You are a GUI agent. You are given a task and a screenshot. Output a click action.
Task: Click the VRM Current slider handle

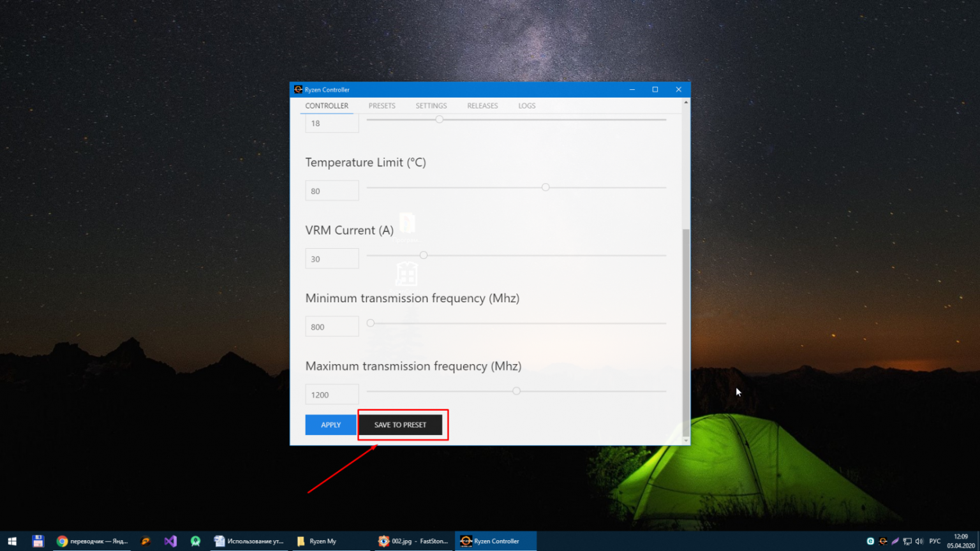(424, 255)
